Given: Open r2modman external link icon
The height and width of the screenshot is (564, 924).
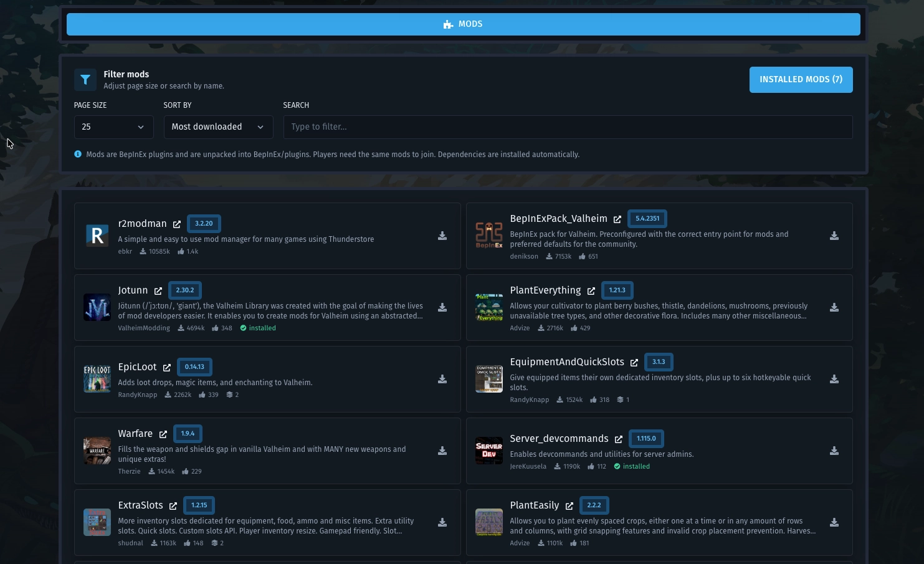Looking at the screenshot, I should [177, 224].
